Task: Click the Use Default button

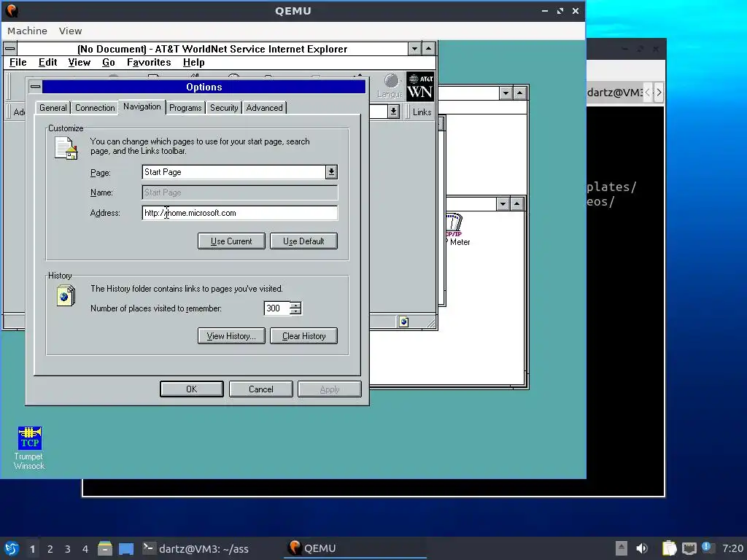Action: (303, 241)
